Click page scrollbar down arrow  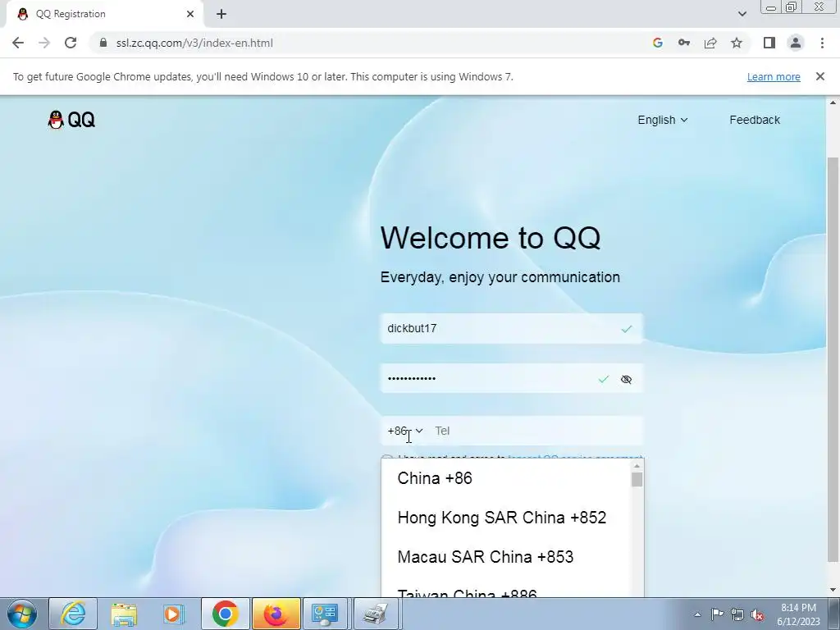pyautogui.click(x=833, y=590)
